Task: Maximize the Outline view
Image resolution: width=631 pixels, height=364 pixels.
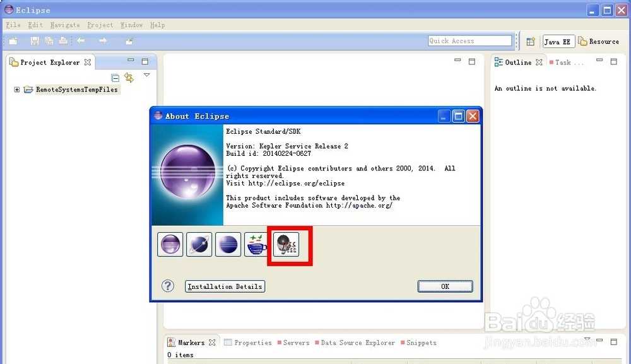Action: 614,61
